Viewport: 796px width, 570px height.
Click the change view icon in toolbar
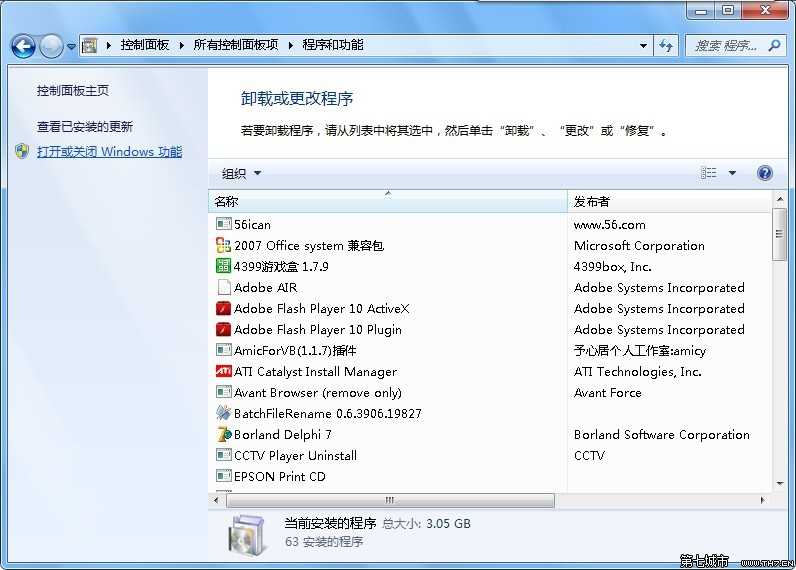(x=708, y=173)
